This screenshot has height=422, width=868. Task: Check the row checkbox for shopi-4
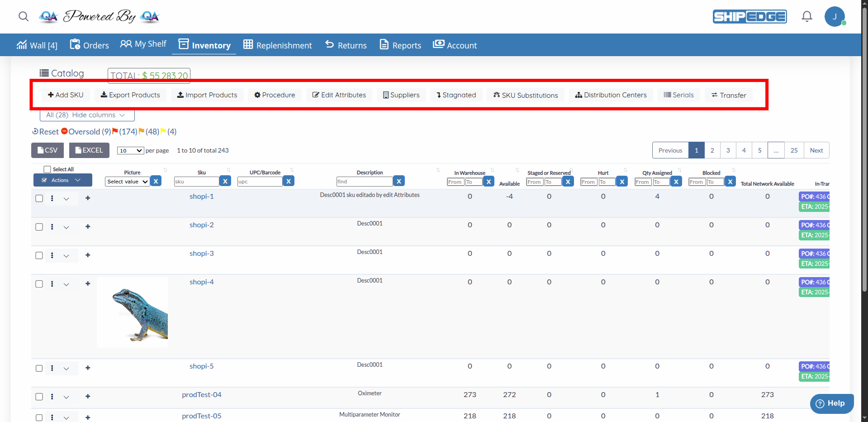click(39, 284)
